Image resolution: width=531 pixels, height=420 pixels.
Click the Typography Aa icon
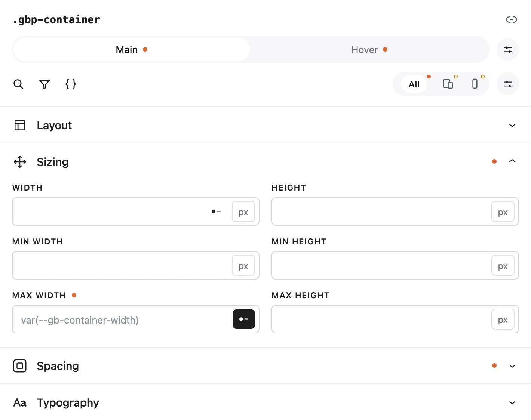[x=20, y=402]
